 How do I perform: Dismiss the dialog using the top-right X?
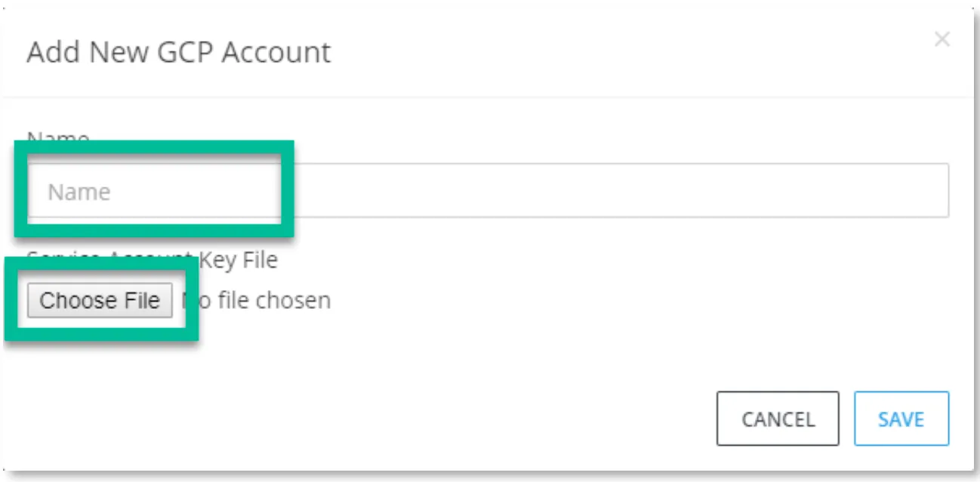941,40
